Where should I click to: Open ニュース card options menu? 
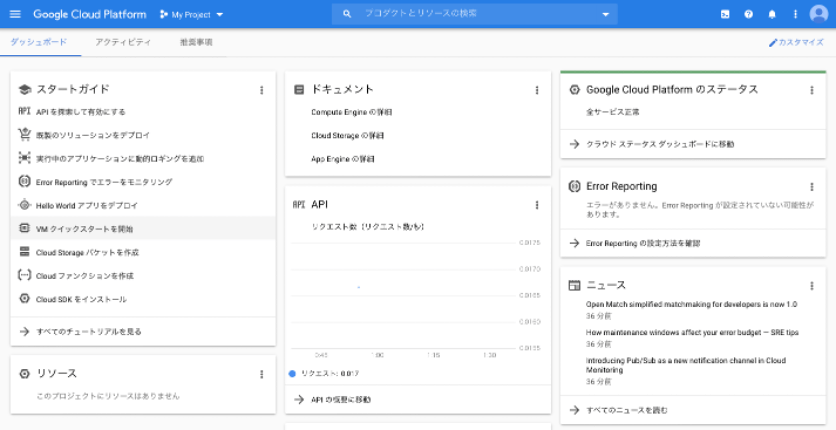pyautogui.click(x=812, y=286)
